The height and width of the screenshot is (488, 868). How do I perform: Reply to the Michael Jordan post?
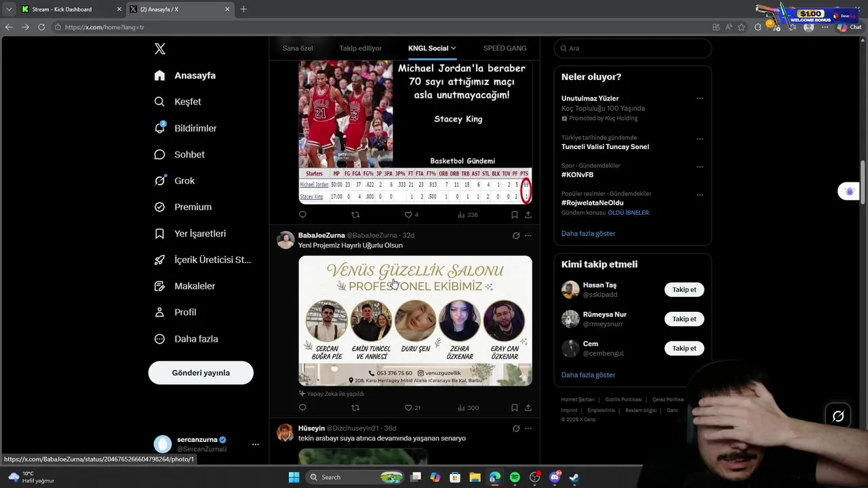pyautogui.click(x=302, y=215)
